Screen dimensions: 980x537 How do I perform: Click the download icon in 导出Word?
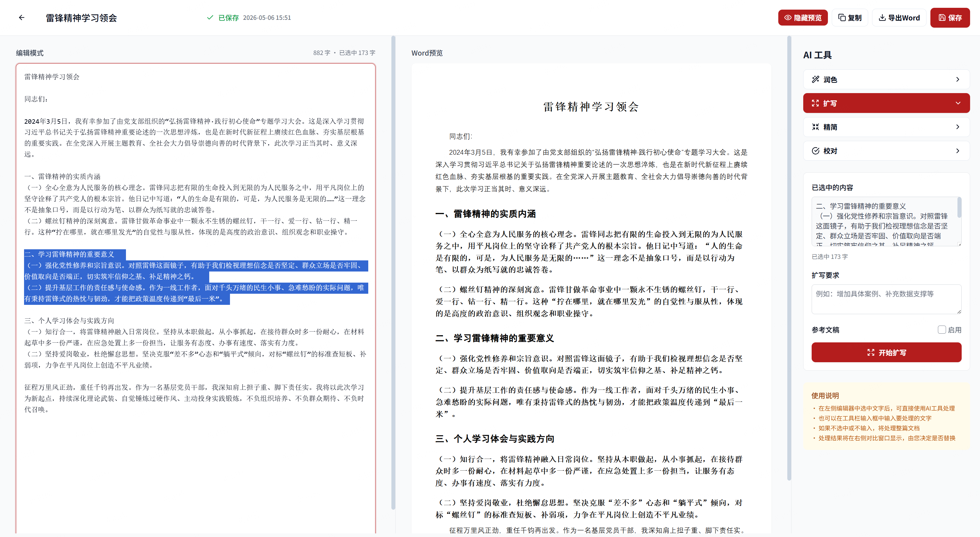pyautogui.click(x=882, y=18)
